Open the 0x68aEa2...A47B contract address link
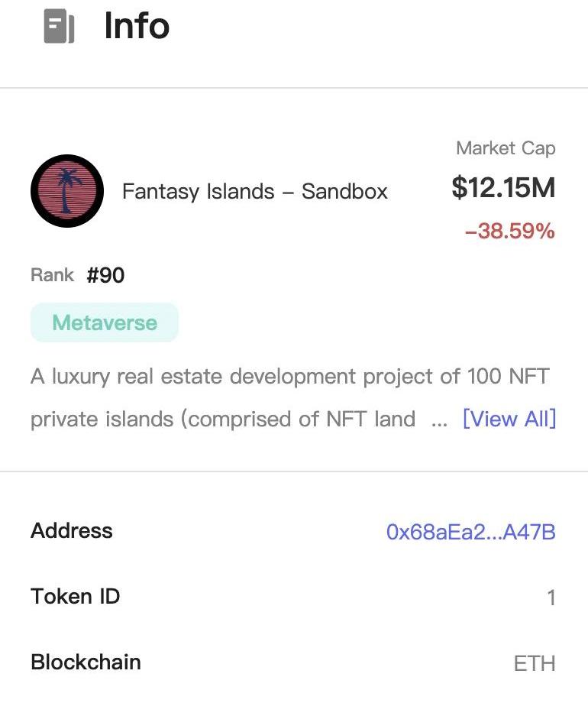 point(470,532)
